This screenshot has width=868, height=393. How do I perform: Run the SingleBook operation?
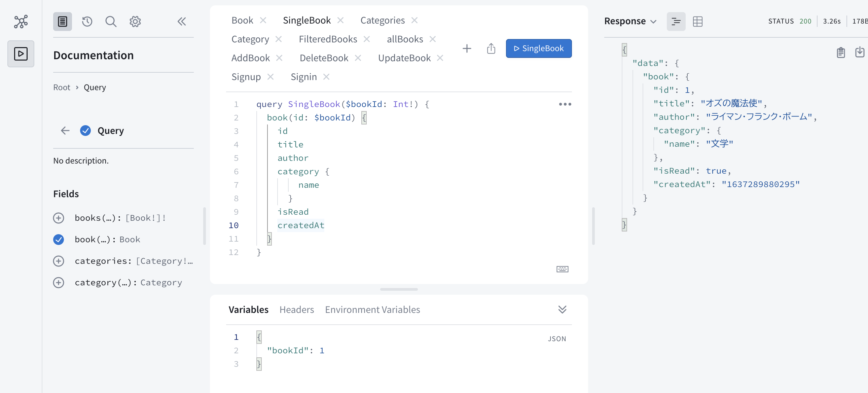click(x=538, y=48)
